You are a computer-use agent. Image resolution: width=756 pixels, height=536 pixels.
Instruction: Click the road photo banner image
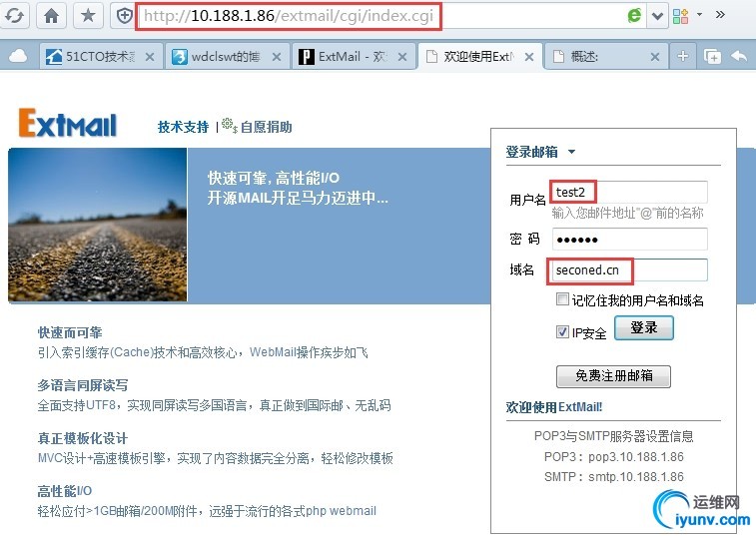(x=98, y=225)
